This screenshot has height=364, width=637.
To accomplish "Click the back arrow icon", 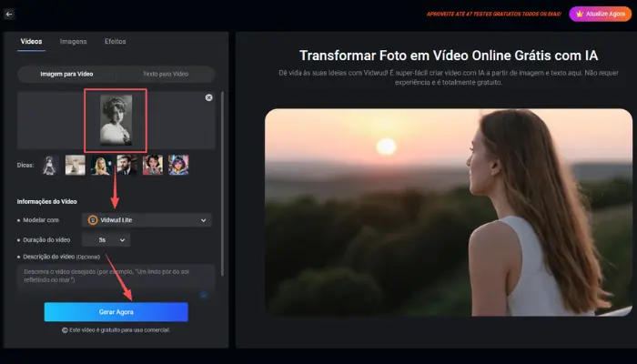I will 9,15.
